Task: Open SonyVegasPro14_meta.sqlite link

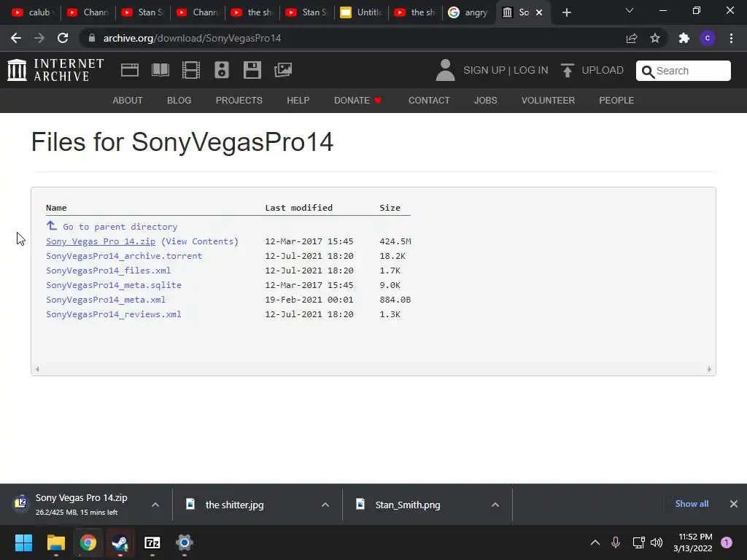Action: click(x=113, y=285)
